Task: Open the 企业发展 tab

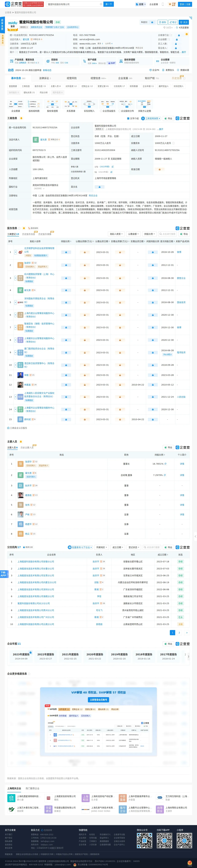Action: pos(125,78)
